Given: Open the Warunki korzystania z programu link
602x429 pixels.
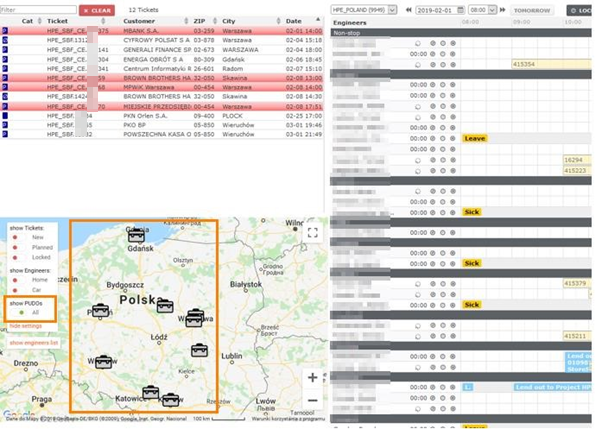Looking at the screenshot, I should click(288, 419).
